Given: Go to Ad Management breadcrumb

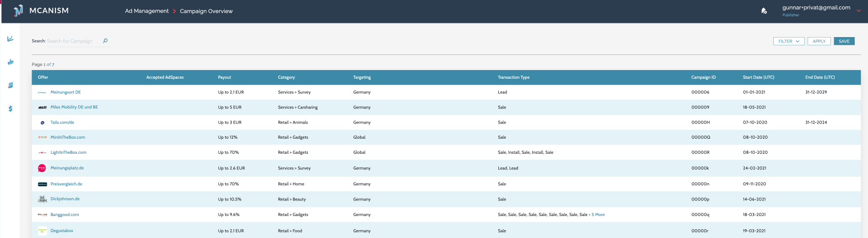Looking at the screenshot, I should click(x=147, y=11).
